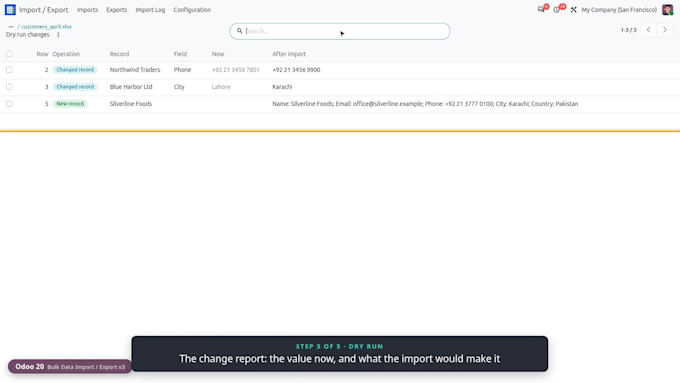
Task: Click the Dry run changes title
Action: coord(27,35)
